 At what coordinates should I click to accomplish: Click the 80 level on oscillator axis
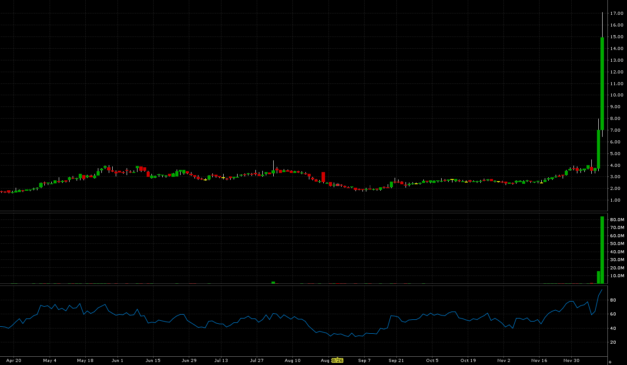612,300
